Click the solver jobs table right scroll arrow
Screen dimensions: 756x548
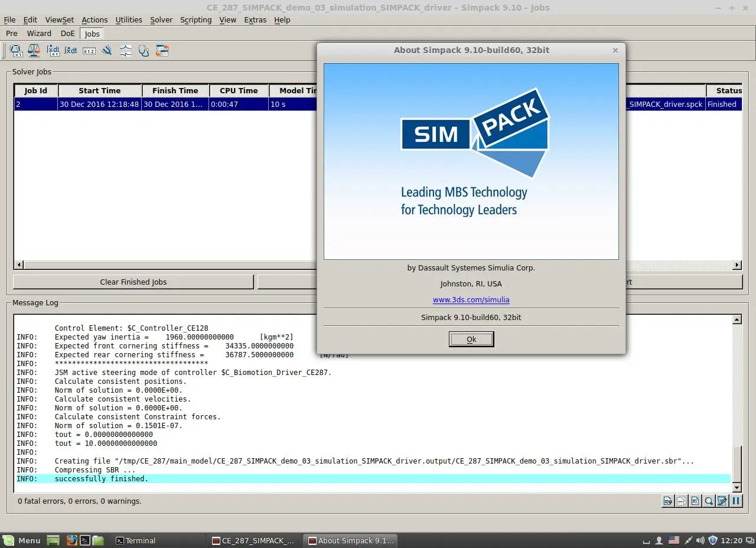coord(737,265)
